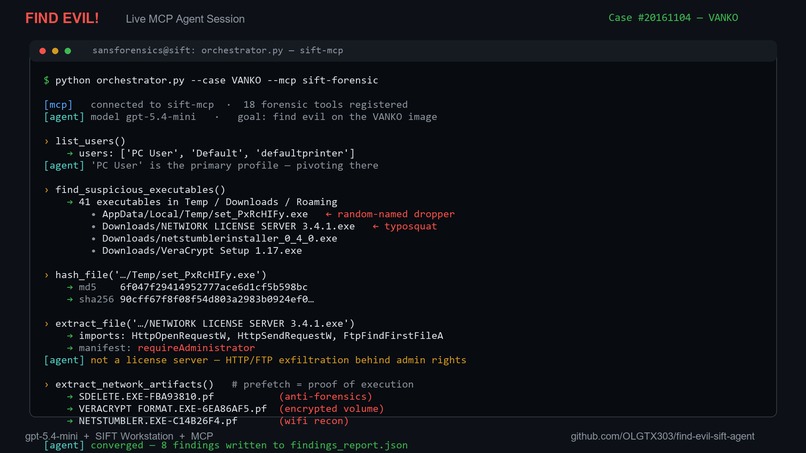Open github.com/OLGTX303/find-evil-sift-agent link

[662, 437]
